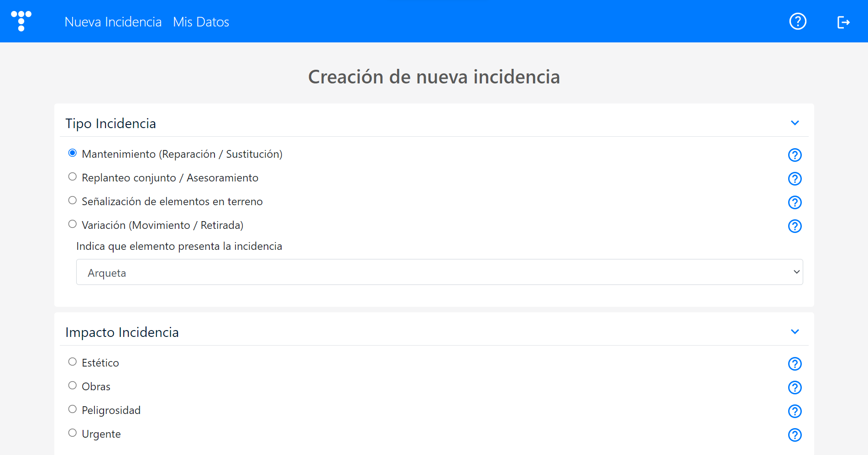This screenshot has width=868, height=455.
Task: Go to Mis Datos in the navigation
Action: tap(201, 21)
